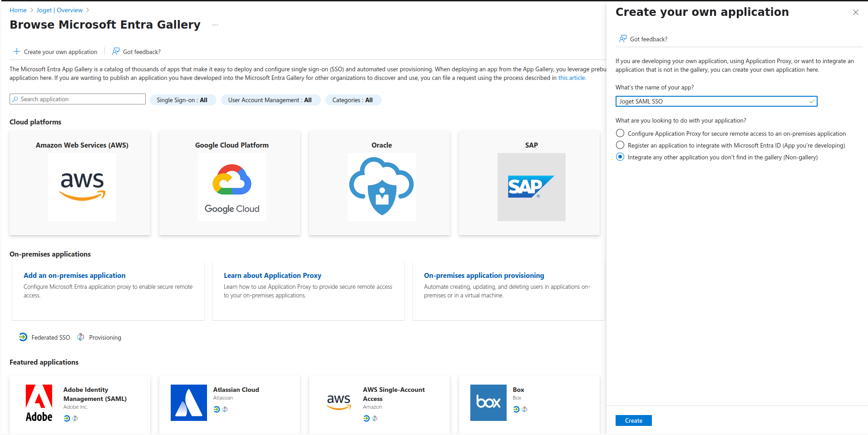The width and height of the screenshot is (868, 435).
Task: Click the feedback icon in the right panel
Action: (x=623, y=39)
